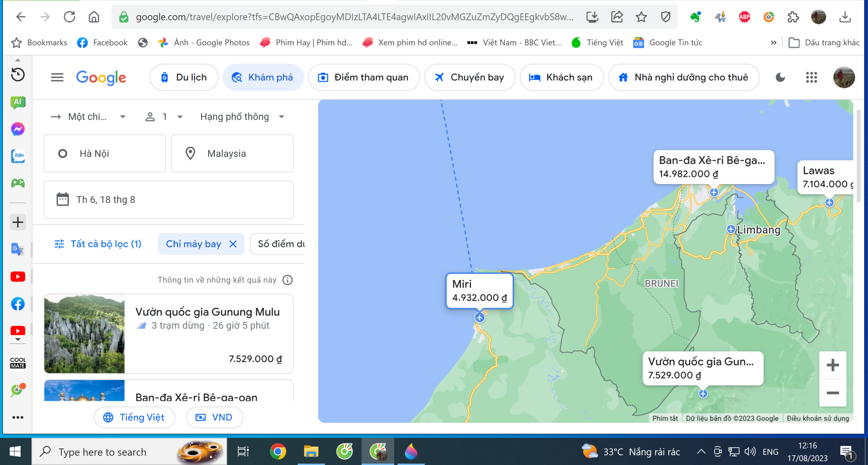Open sidebar more options ellipsis

click(x=18, y=417)
